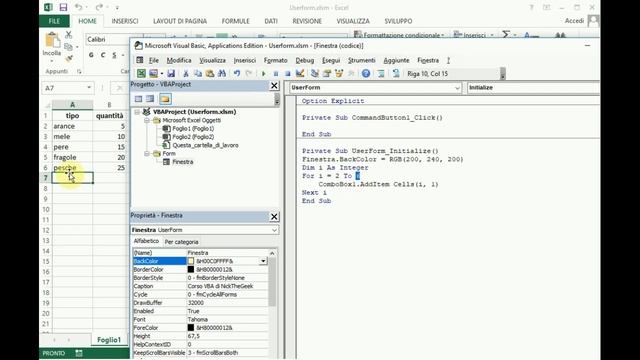The width and height of the screenshot is (640, 360).
Task: Open Properties Window via toolbar icon
Action: click(327, 73)
